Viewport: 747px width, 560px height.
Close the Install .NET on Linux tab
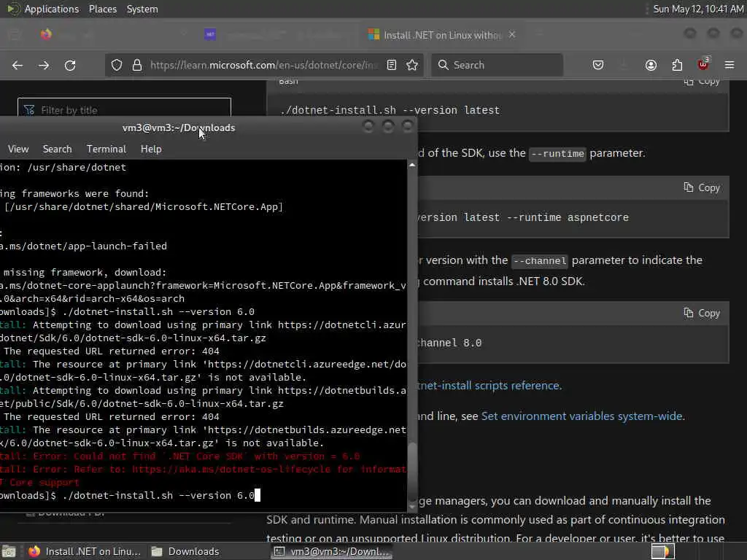click(512, 35)
